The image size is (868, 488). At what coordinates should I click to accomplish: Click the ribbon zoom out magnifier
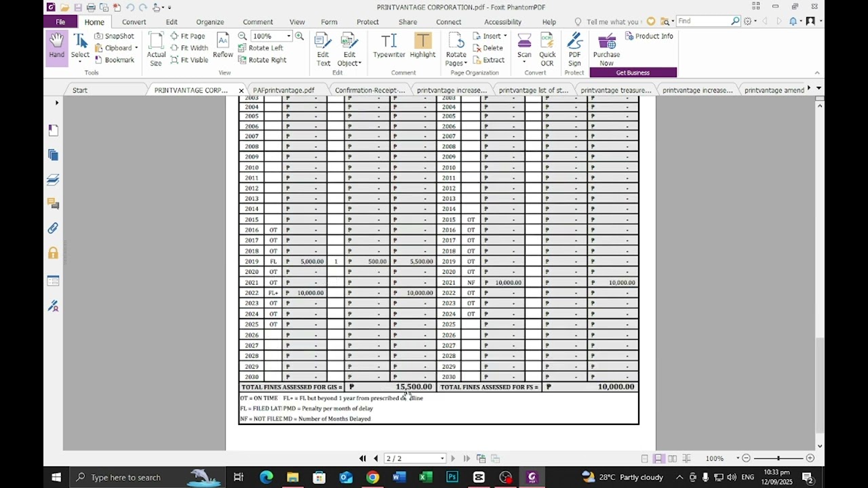pyautogui.click(x=242, y=36)
